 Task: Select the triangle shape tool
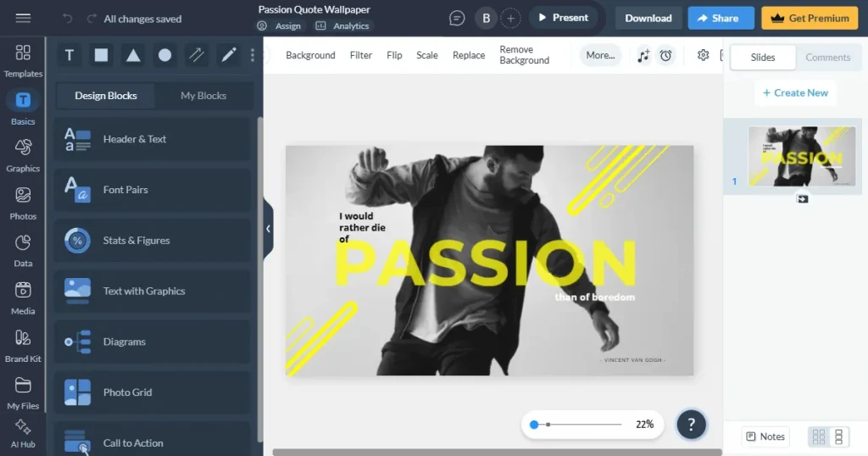[133, 55]
